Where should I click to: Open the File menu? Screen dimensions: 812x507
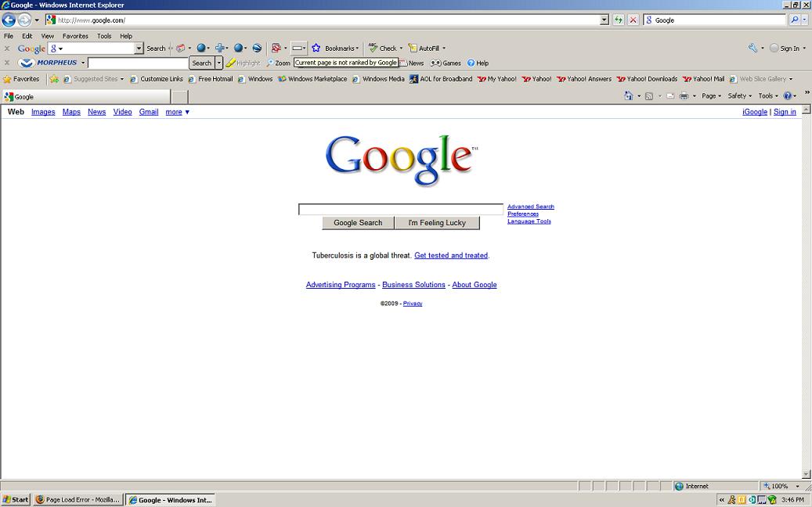pos(9,36)
